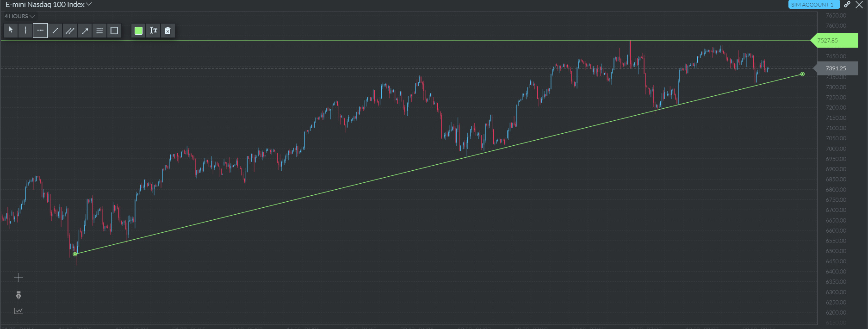The width and height of the screenshot is (868, 329).
Task: Select the trend line's lower-left anchor point
Action: [x=75, y=254]
